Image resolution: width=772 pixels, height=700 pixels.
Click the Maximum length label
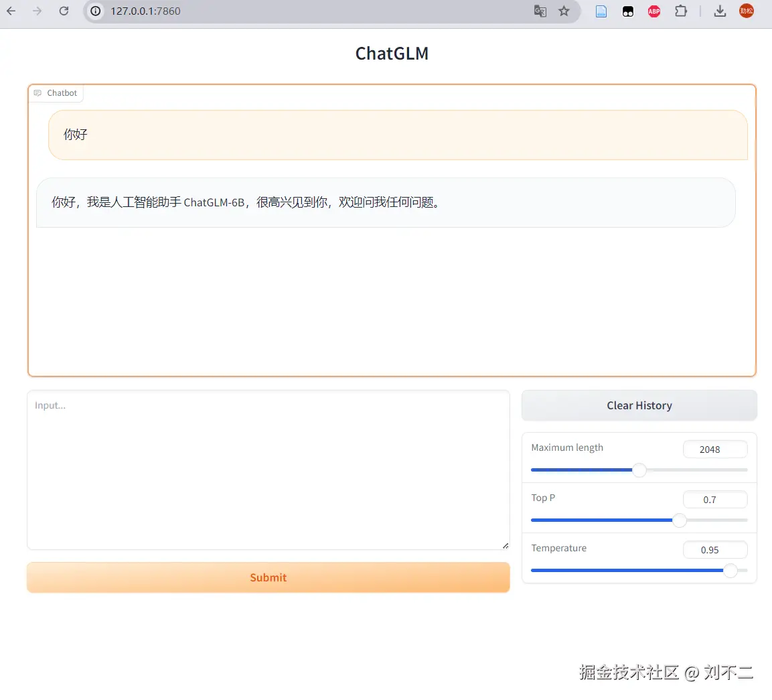click(567, 447)
